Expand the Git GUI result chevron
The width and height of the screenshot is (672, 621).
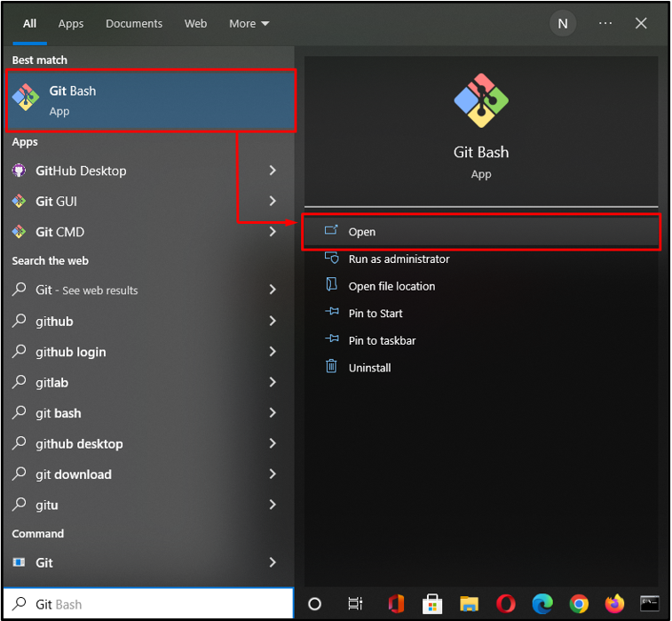coord(273,201)
